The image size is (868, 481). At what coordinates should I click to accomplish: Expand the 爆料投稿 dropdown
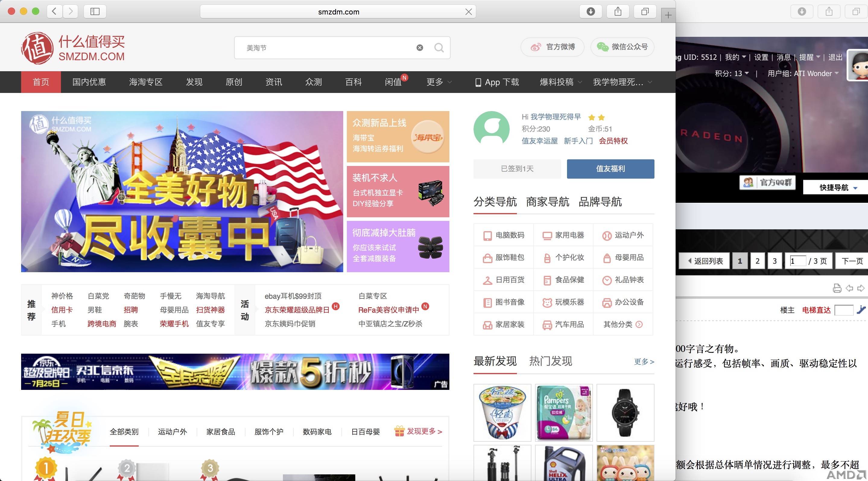(561, 82)
